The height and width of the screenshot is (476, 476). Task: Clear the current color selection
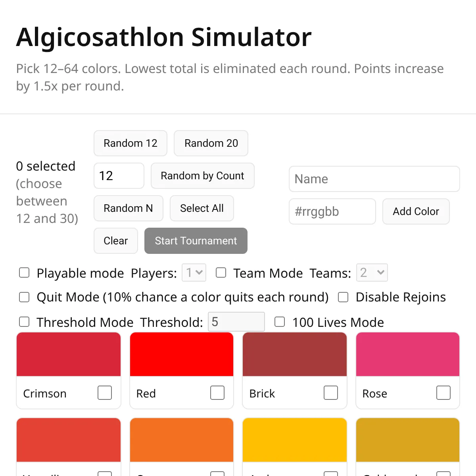[116, 241]
